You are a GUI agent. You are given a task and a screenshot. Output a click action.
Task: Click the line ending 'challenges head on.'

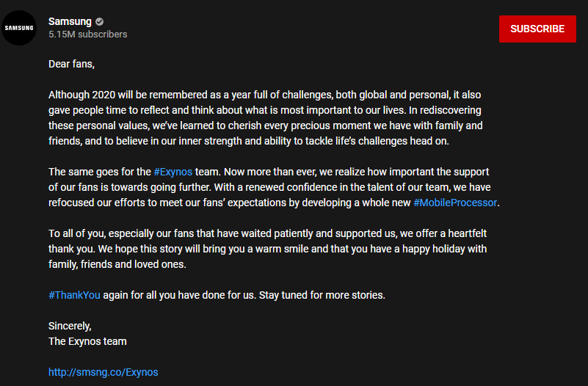point(249,141)
